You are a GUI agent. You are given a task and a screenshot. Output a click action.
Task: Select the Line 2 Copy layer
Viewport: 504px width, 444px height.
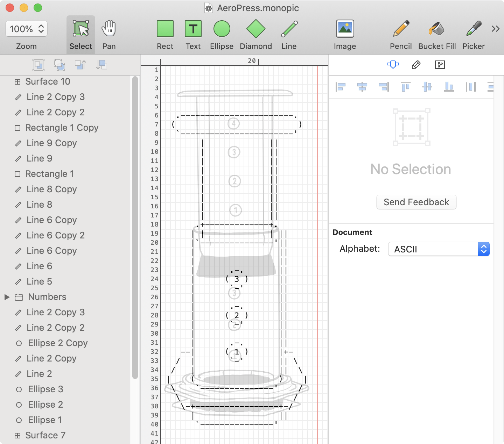pos(65,358)
